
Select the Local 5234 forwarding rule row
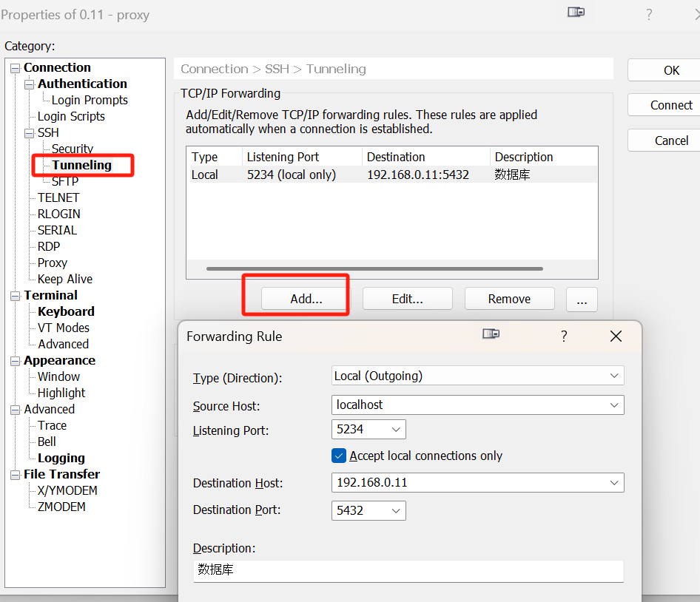pyautogui.click(x=333, y=175)
